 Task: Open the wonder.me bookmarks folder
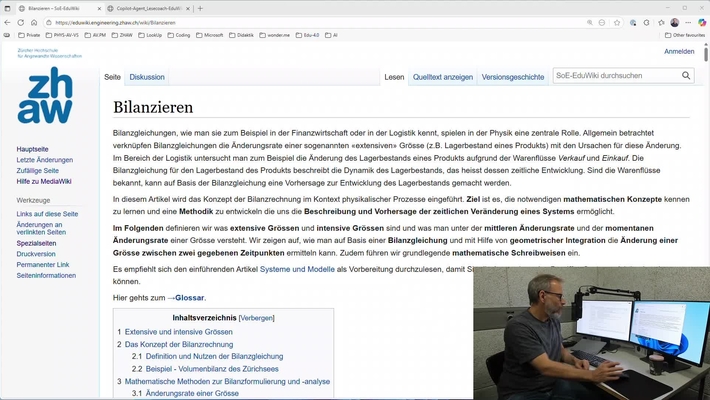pyautogui.click(x=274, y=35)
